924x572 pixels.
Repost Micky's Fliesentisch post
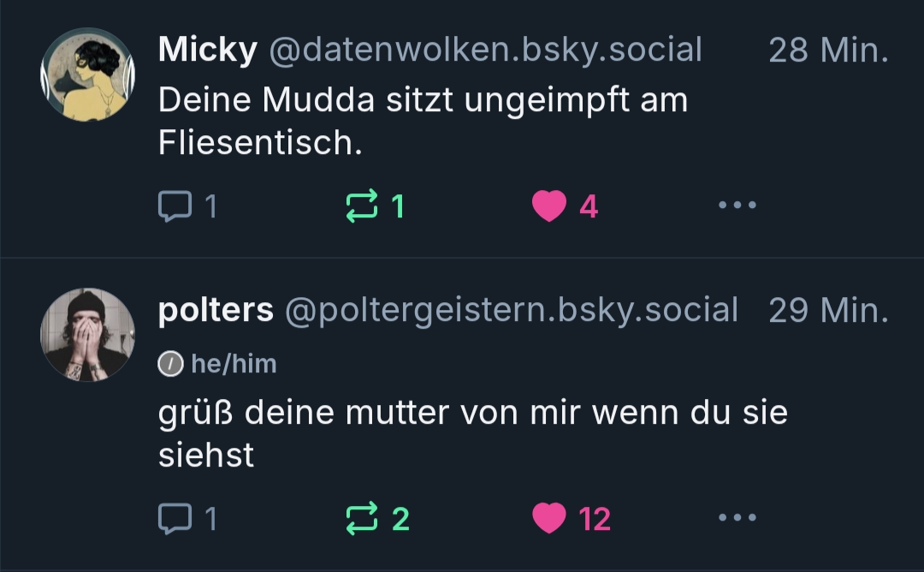pos(361,206)
